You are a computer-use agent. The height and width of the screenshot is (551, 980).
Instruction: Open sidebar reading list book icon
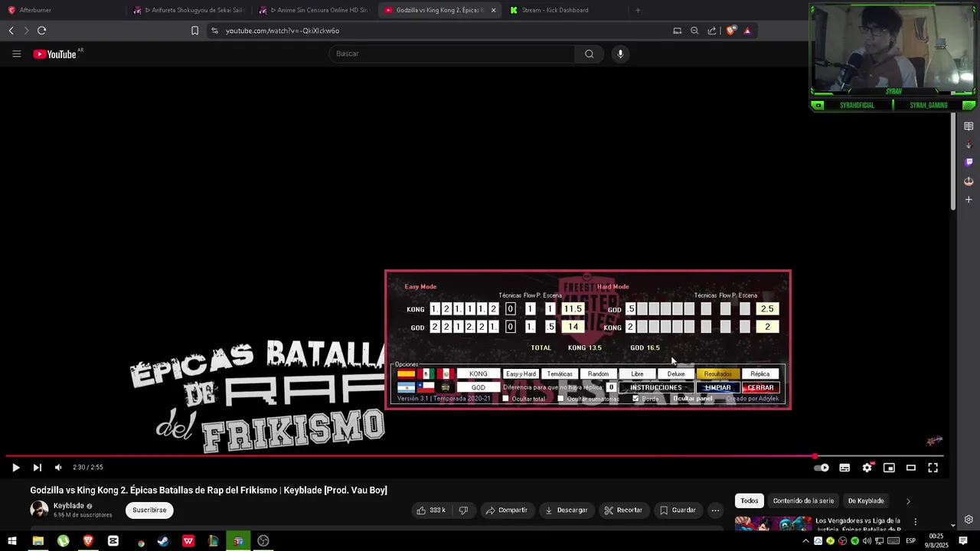tap(969, 126)
